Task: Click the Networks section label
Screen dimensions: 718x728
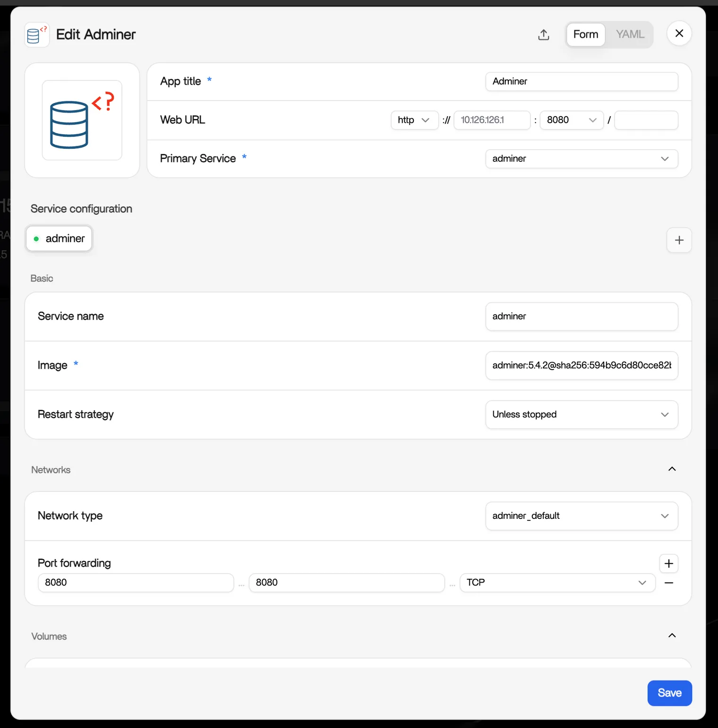Action: [x=51, y=470]
